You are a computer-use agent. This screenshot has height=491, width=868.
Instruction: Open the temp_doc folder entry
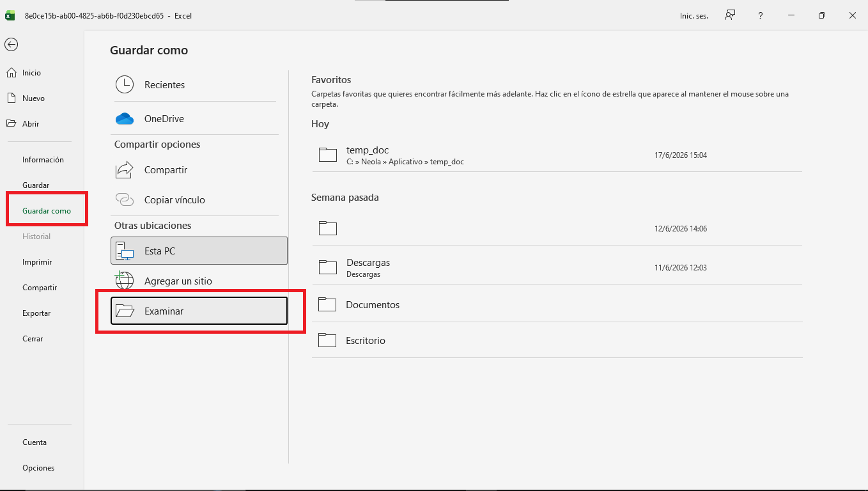557,155
